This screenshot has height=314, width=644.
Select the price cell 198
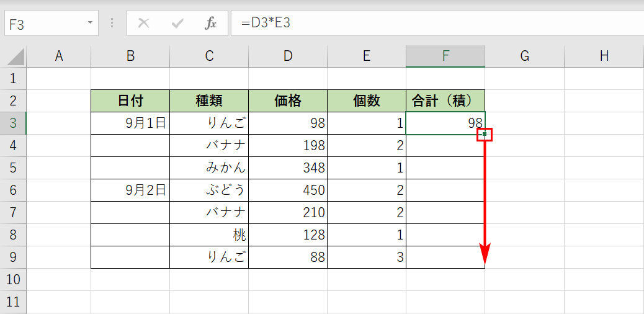point(288,145)
